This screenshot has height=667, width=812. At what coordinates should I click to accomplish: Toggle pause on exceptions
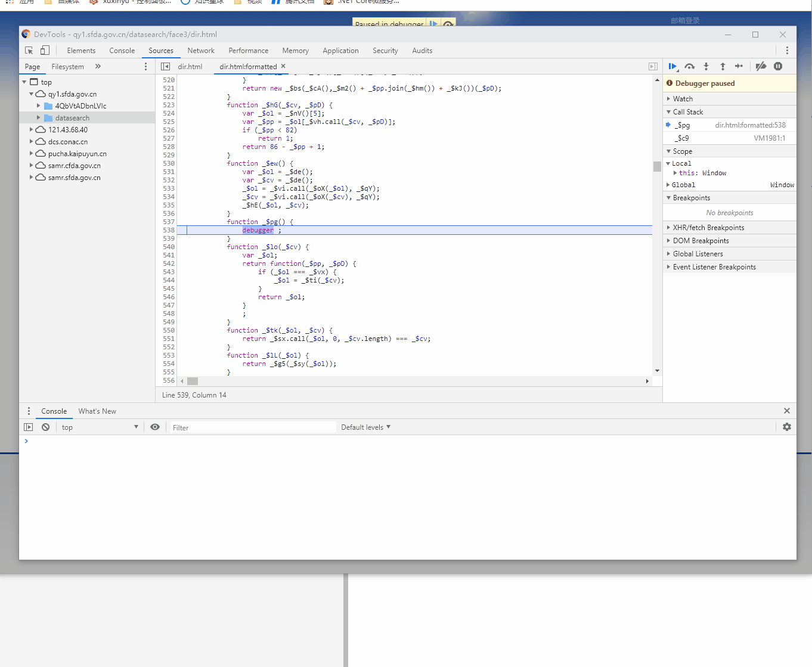(x=778, y=67)
